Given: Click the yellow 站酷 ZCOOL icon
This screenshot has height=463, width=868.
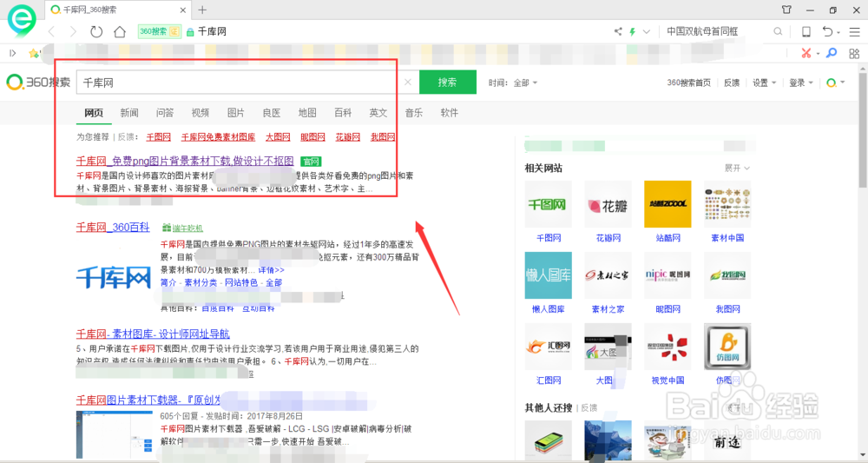Looking at the screenshot, I should pos(667,204).
